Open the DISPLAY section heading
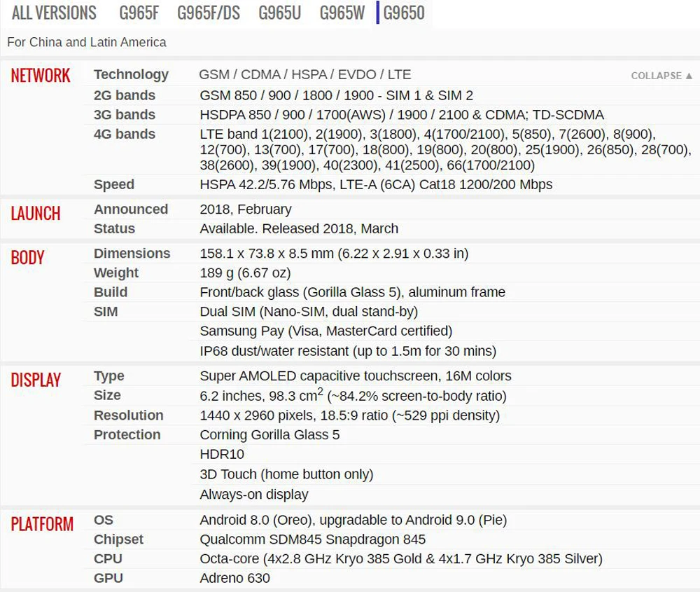Viewport: 700px width, 592px height. [x=36, y=380]
